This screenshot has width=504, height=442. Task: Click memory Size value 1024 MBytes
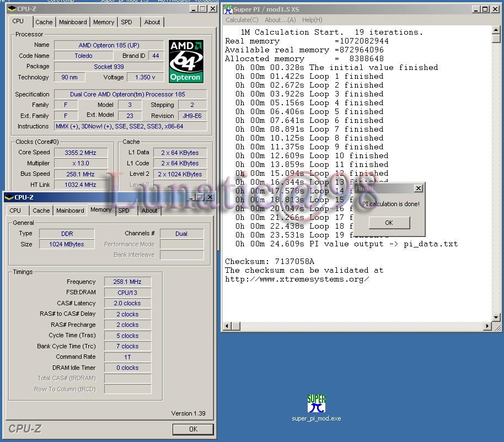[67, 244]
